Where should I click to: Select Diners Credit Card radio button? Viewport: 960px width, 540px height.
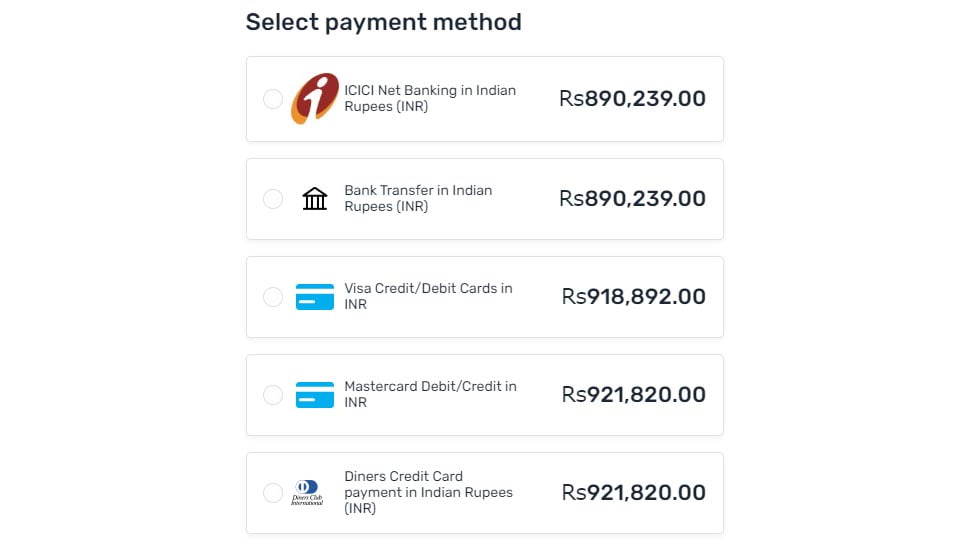[x=273, y=493]
